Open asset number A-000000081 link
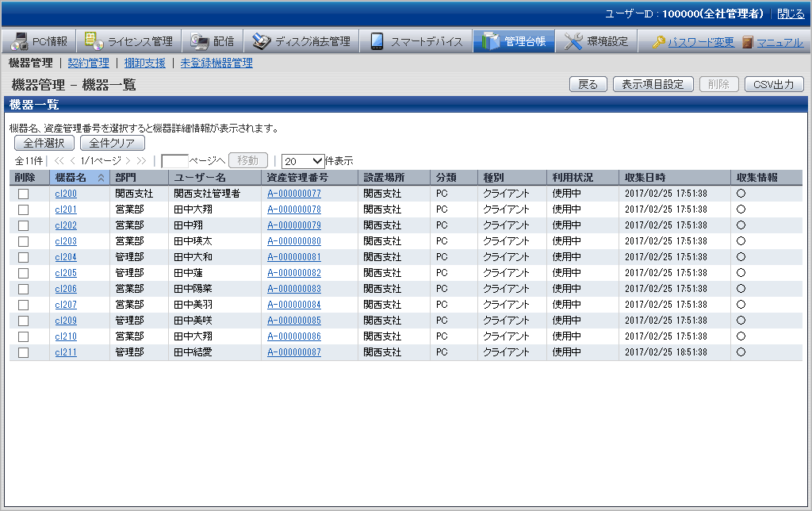812x511 pixels. point(294,257)
